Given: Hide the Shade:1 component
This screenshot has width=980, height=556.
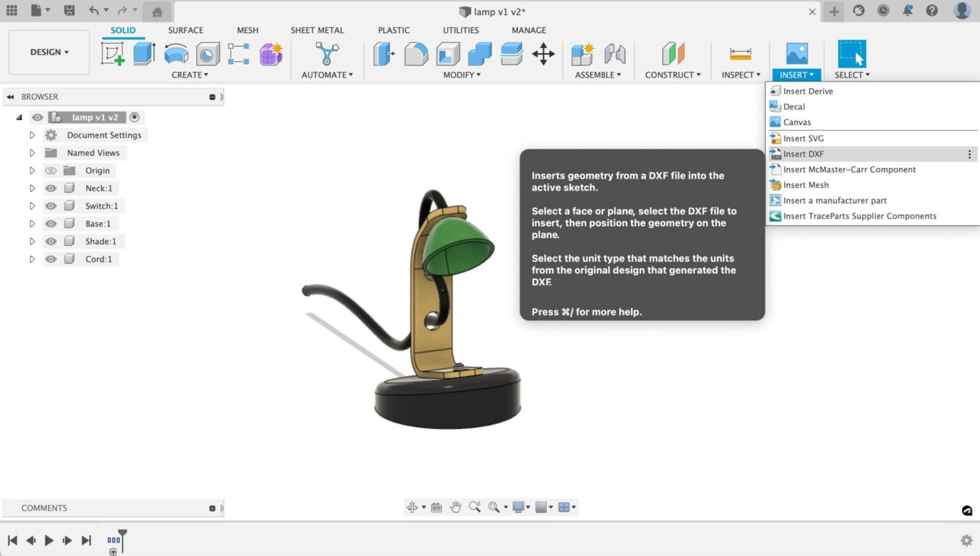Looking at the screenshot, I should click(50, 241).
